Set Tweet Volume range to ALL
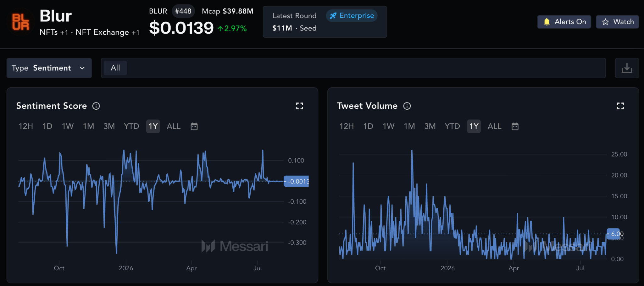Screen dimensions: 644x286 [494, 126]
